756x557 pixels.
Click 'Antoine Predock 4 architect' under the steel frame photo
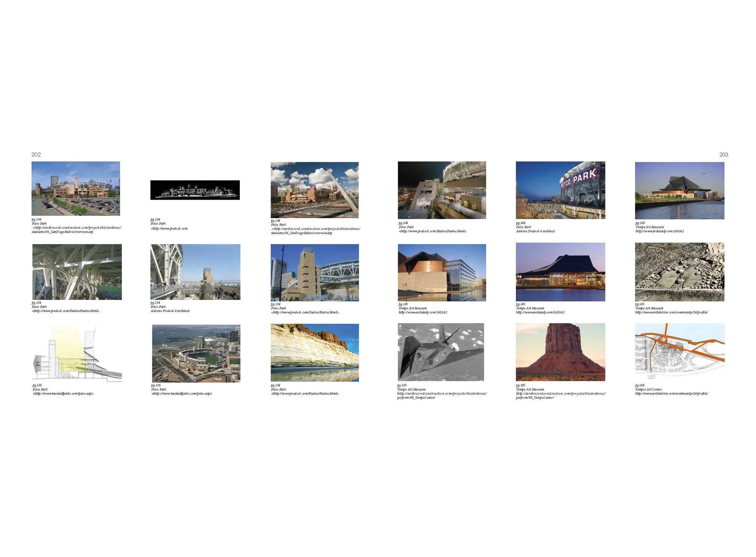[170, 310]
